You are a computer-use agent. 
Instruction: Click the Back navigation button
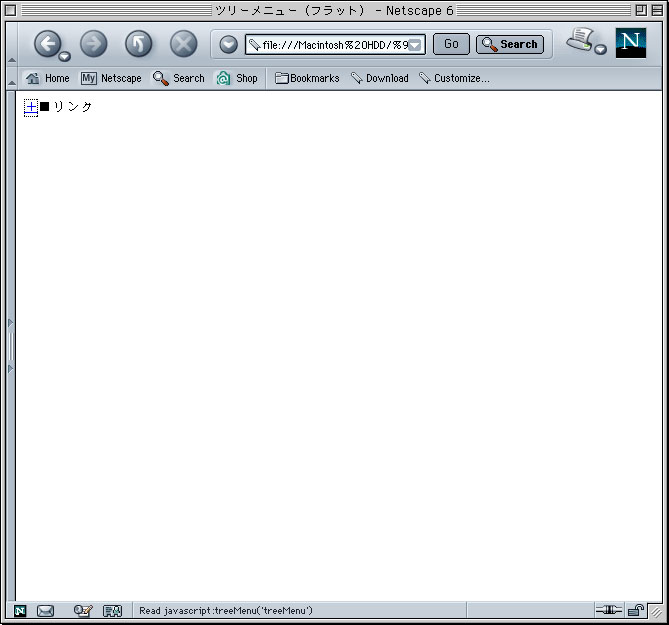[x=47, y=44]
